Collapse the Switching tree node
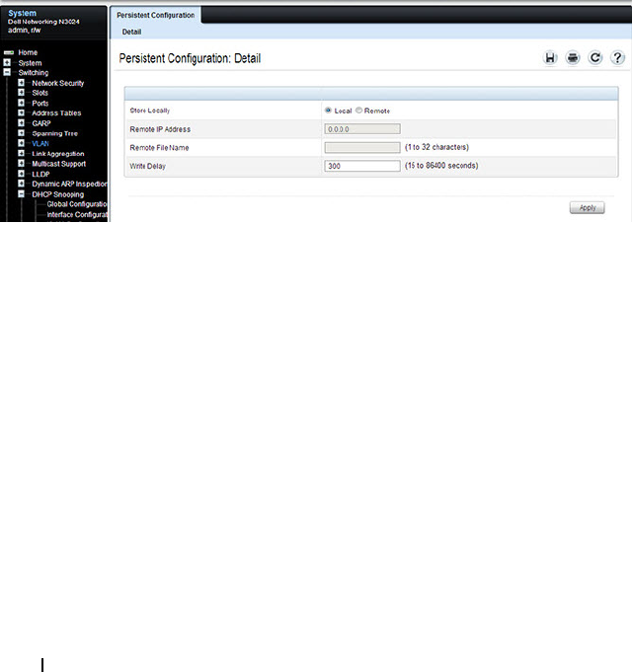Viewport: 633px width, 672px height. [7, 72]
